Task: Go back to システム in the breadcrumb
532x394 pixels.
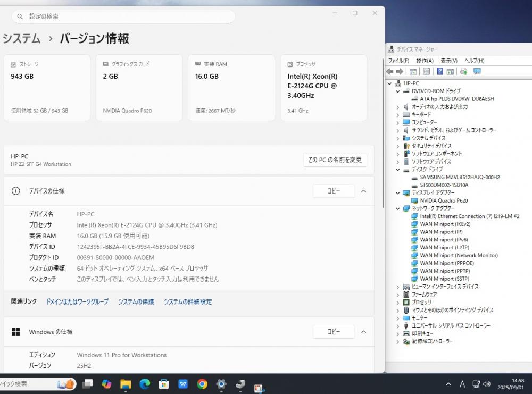Action: click(x=21, y=38)
